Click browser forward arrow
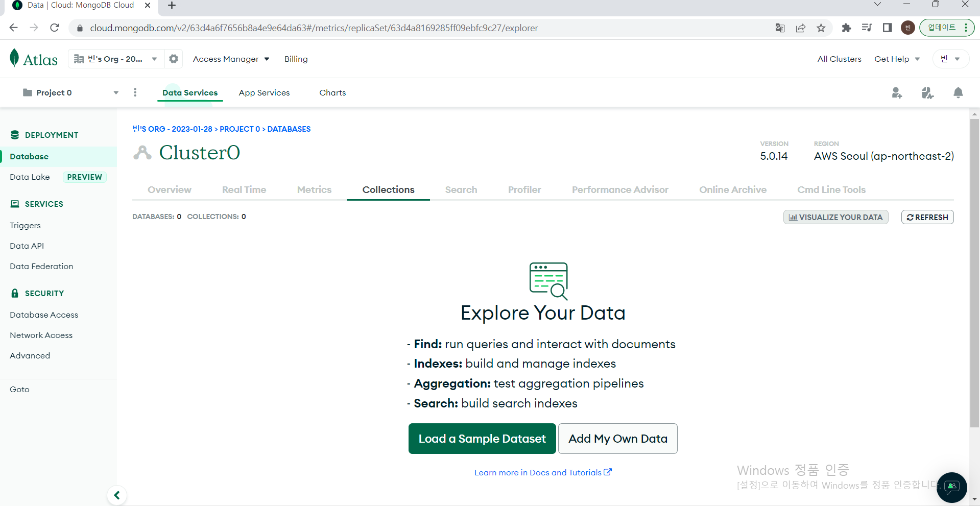This screenshot has width=980, height=506. 34,28
